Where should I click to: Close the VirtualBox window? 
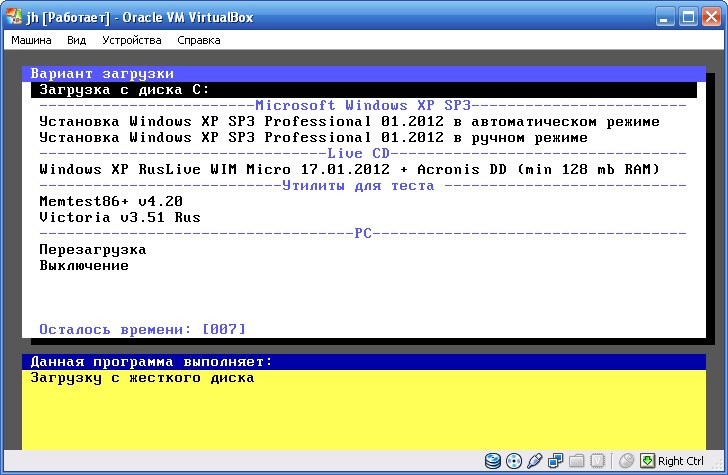[711, 17]
